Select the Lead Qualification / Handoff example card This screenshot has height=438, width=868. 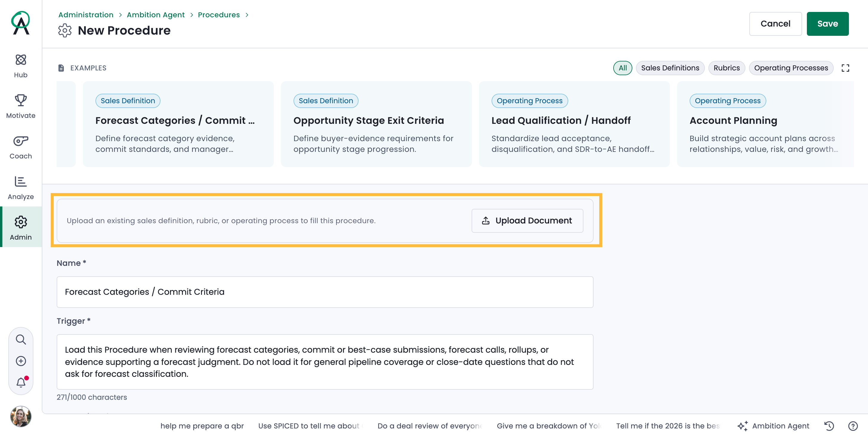pyautogui.click(x=574, y=124)
